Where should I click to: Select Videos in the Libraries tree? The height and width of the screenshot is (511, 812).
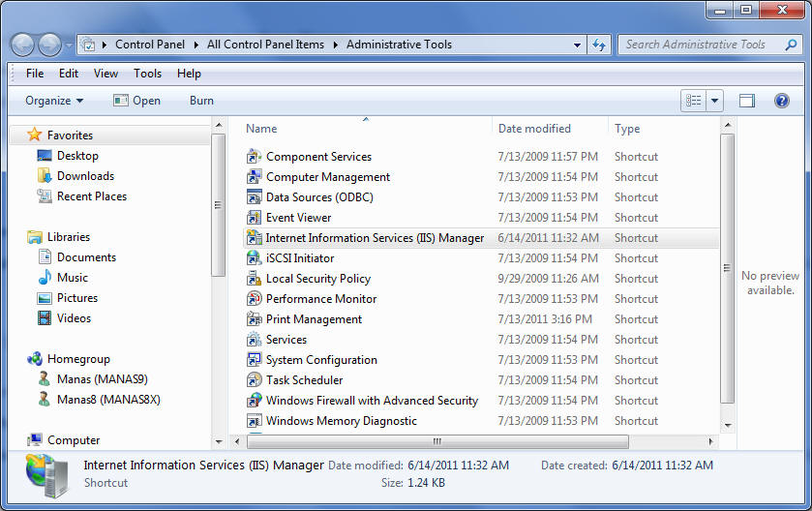point(75,317)
